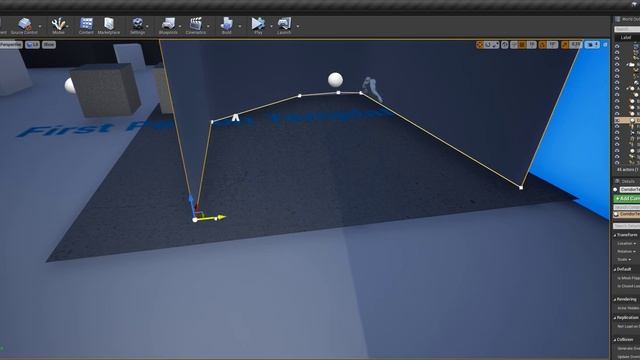Select the translate transform mode icon
The width and height of the screenshot is (640, 360).
click(480, 45)
